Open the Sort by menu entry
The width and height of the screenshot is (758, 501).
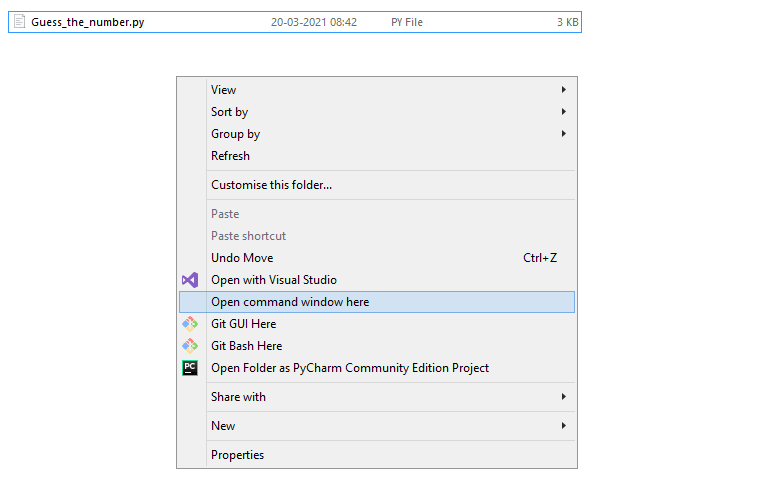(x=377, y=112)
